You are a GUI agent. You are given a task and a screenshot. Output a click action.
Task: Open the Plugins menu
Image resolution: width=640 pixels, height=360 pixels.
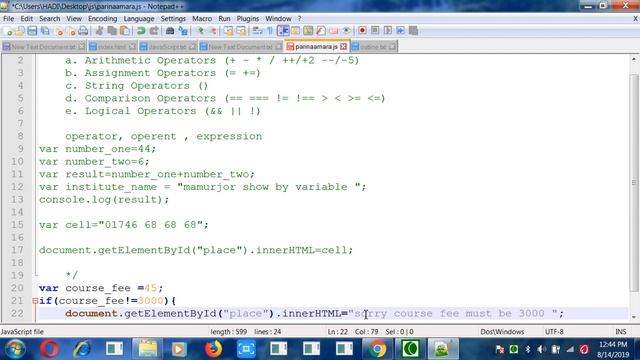(x=248, y=19)
